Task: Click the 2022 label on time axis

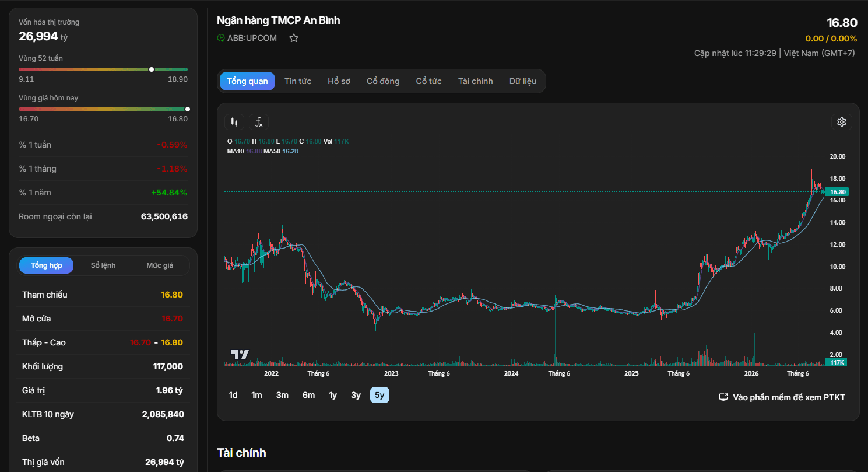Action: point(271,373)
